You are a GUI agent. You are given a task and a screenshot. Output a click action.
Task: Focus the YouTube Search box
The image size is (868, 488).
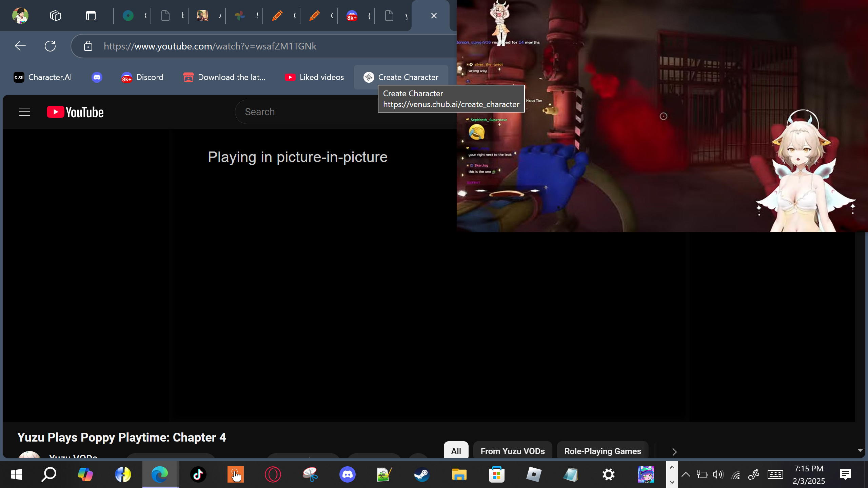pyautogui.click(x=346, y=112)
